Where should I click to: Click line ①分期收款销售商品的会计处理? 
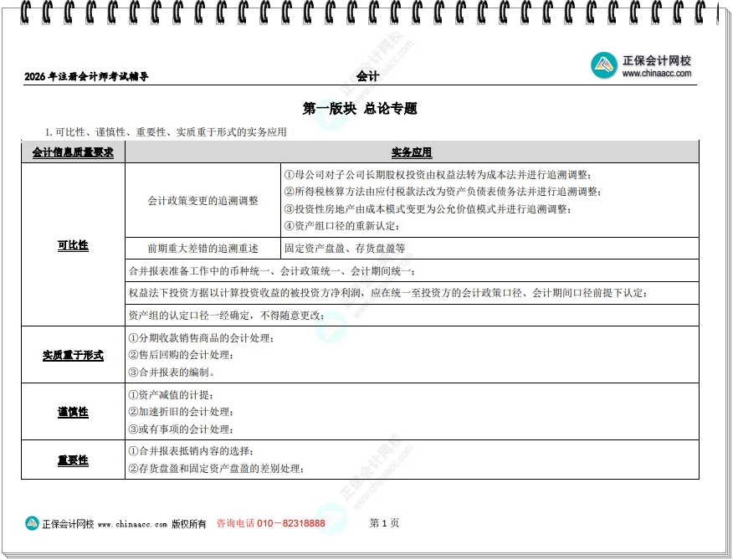pos(201,338)
